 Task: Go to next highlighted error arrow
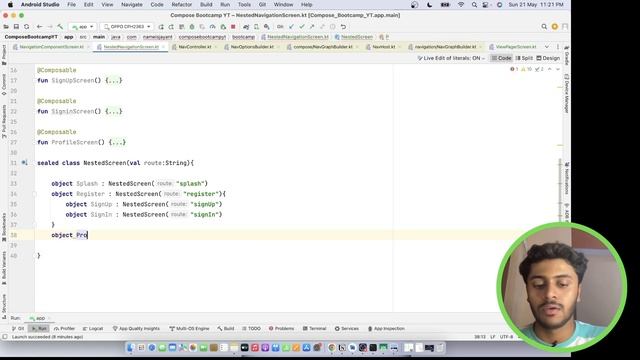tap(558, 69)
